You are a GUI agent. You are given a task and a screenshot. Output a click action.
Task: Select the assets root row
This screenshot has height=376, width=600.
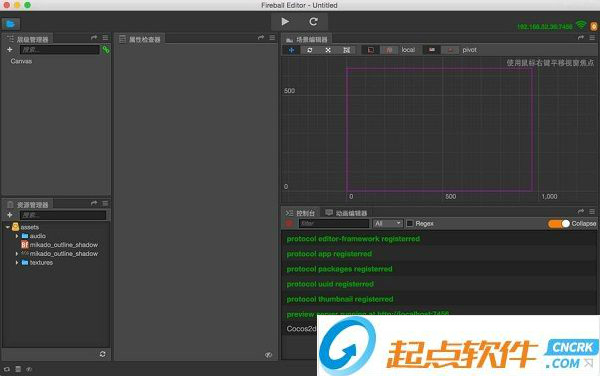click(56, 227)
